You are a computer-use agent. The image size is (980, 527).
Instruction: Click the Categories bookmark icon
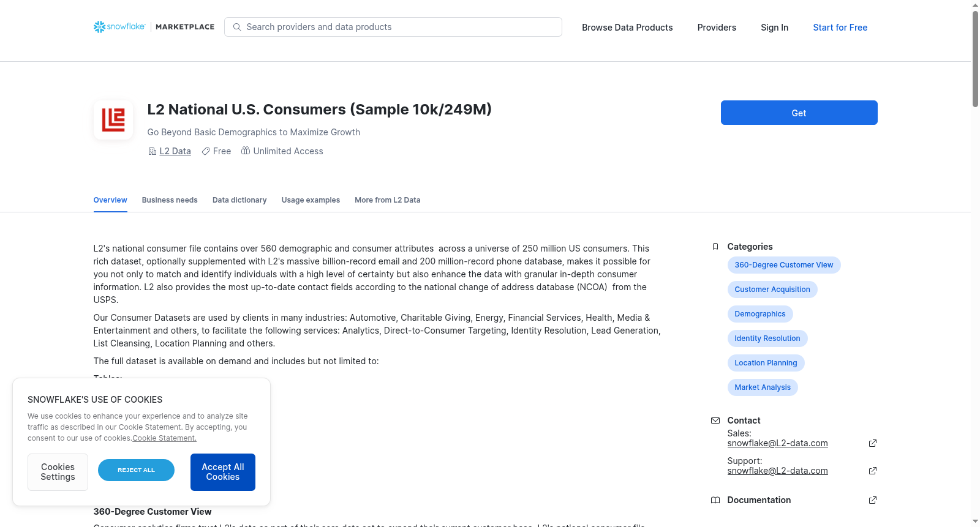715,247
